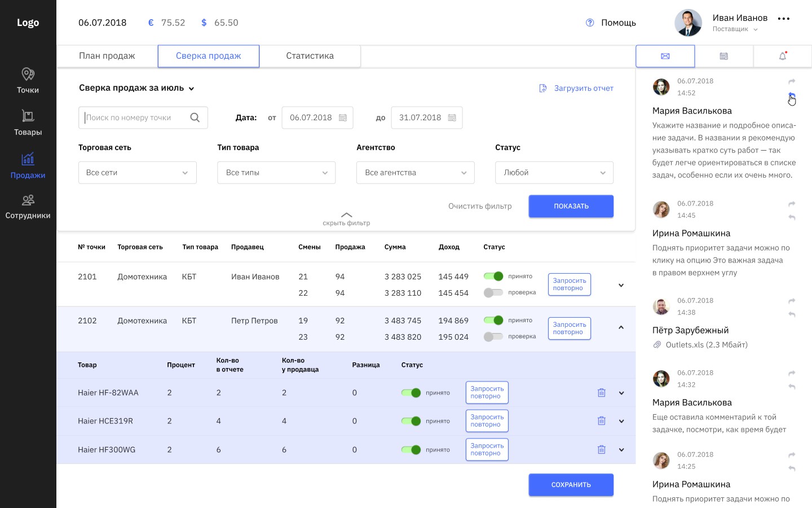The image size is (812, 508).
Task: Collapse filter via скрыть фильтр
Action: pos(346,219)
